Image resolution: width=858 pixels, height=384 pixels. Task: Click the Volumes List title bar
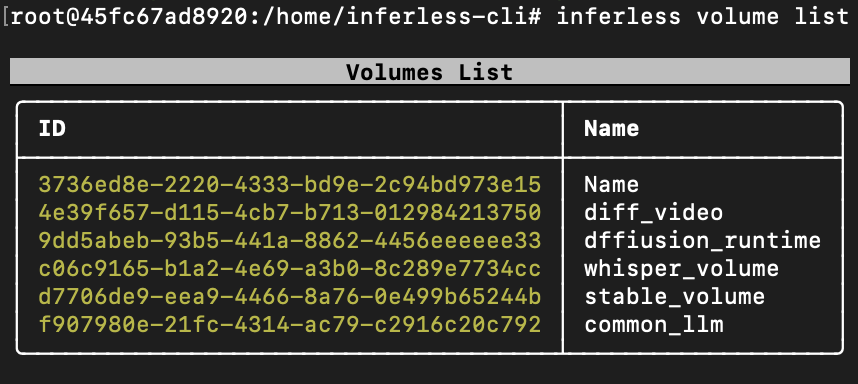(x=430, y=72)
